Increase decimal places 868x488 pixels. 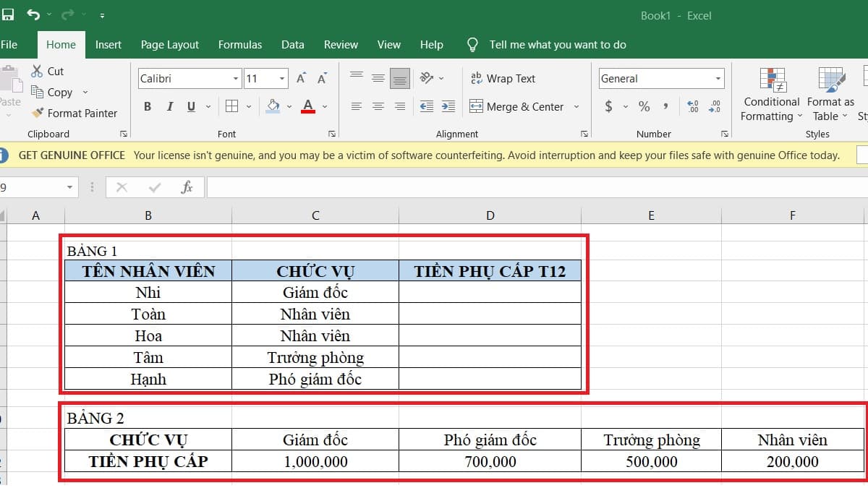(692, 106)
